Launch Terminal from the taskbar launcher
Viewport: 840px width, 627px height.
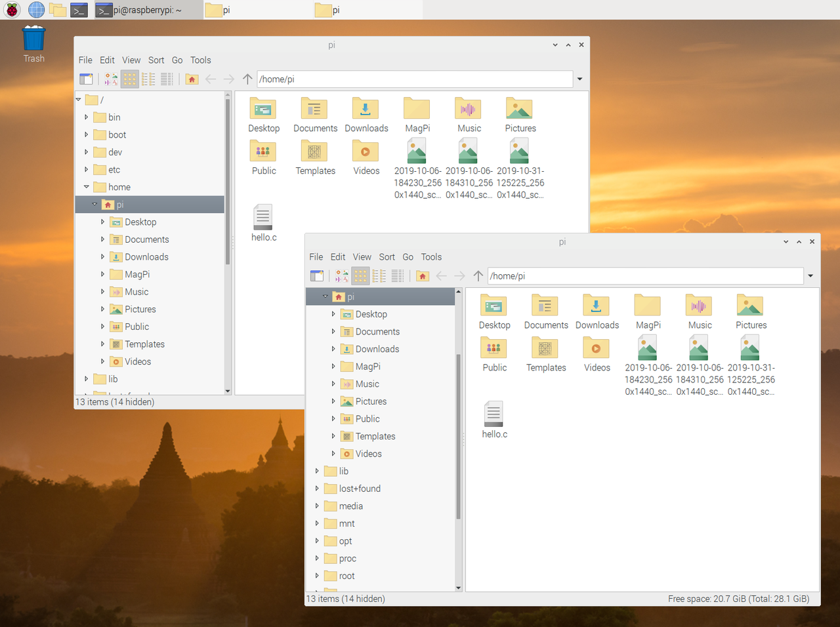tap(79, 10)
